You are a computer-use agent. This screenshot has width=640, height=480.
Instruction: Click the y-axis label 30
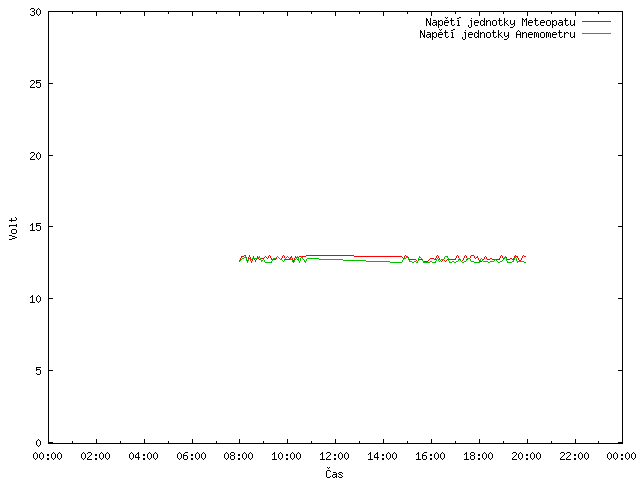point(36,12)
